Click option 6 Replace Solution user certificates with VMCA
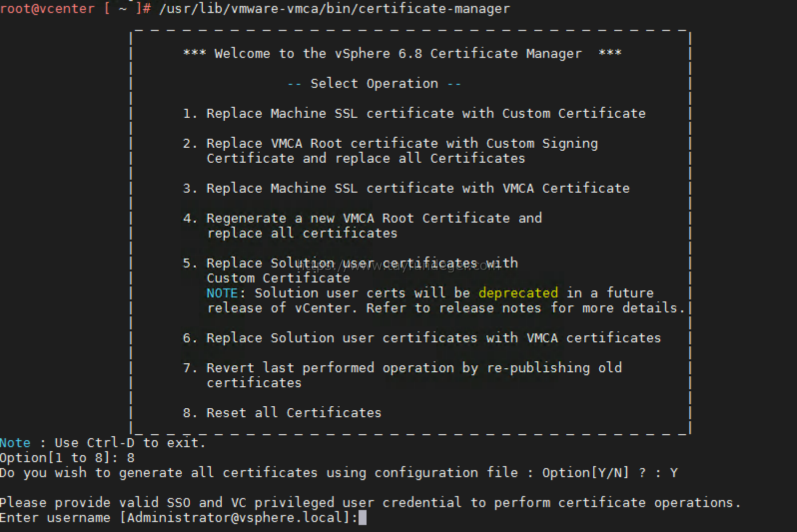The width and height of the screenshot is (797, 532). click(x=422, y=338)
